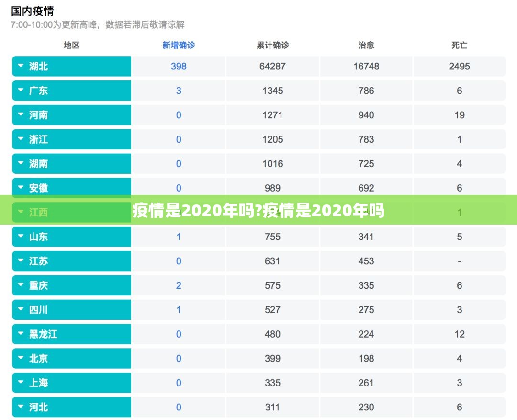Image resolution: width=517 pixels, height=420 pixels.
Task: Click the 累计确诊 column header
Action: pos(272,45)
